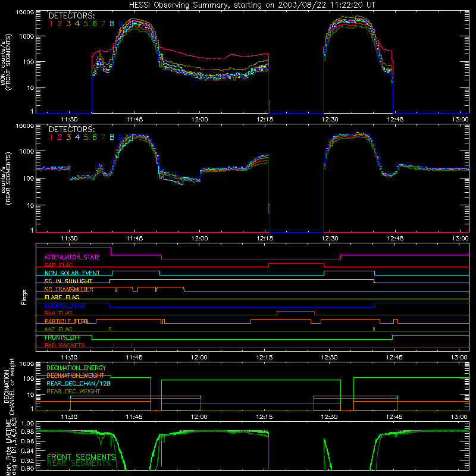Click the SC_IN_SUNLIGHT flag label
This screenshot has width=476, height=476.
[68, 281]
